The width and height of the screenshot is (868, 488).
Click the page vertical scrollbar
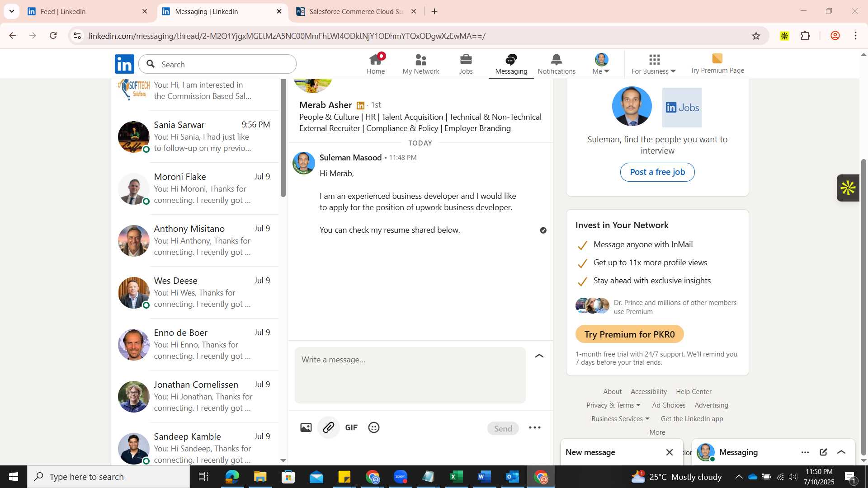(x=863, y=306)
